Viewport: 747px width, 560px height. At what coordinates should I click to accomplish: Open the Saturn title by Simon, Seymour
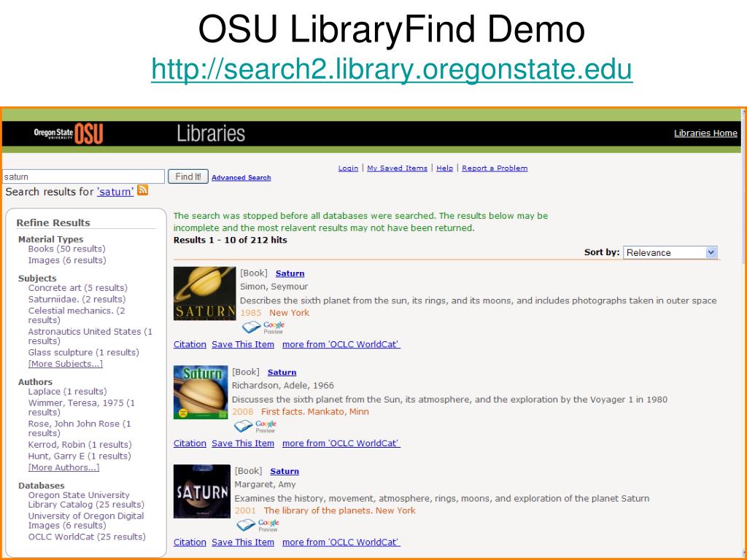point(290,273)
